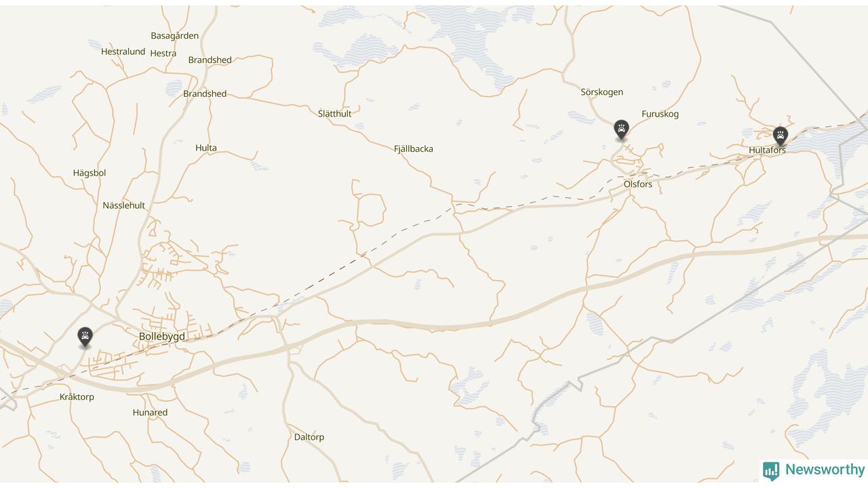Screen dimensions: 868x488
Task: Click the car marker north of Olsfors
Action: coord(621,129)
